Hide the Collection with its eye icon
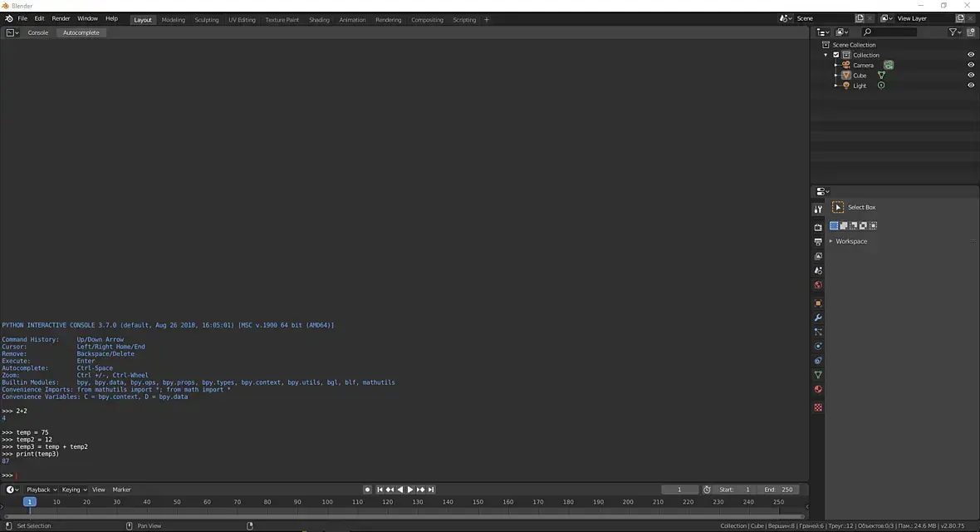The height and width of the screenshot is (532, 980). [x=971, y=55]
